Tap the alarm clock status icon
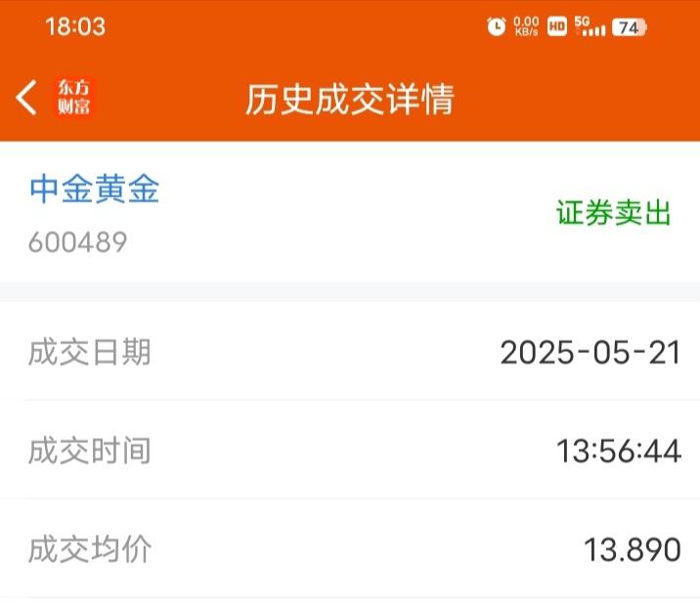The image size is (700, 602). [497, 26]
